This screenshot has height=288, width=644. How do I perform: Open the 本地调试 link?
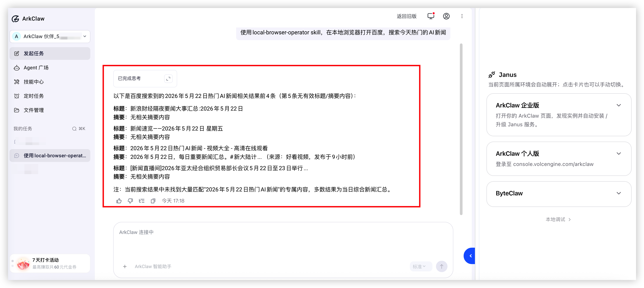pyautogui.click(x=558, y=220)
